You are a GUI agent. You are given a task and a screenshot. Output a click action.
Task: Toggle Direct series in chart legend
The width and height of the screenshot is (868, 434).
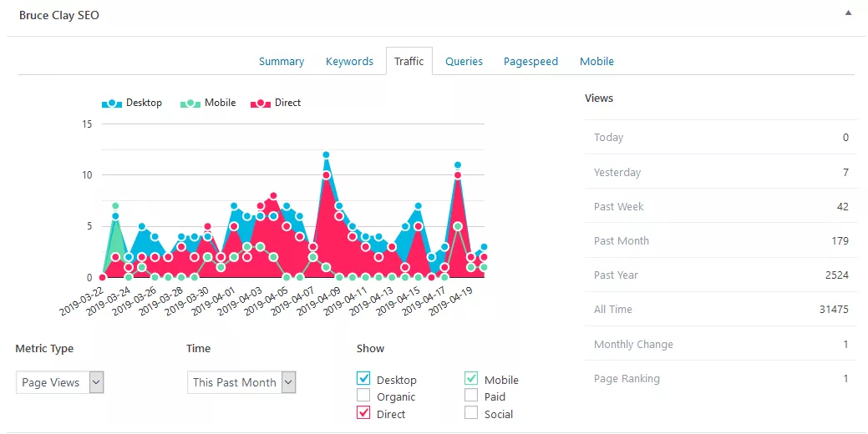(277, 103)
